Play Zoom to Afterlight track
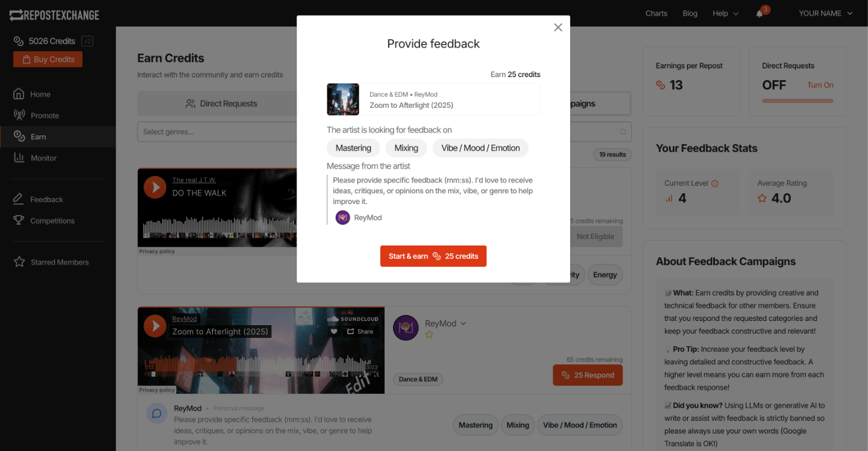Viewport: 868px width, 451px height. point(155,326)
